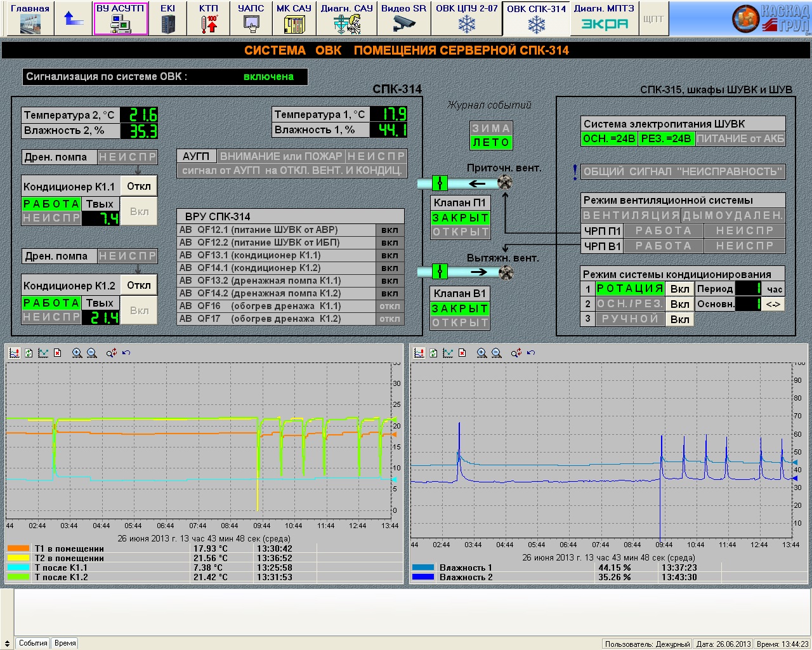Enable ОСН./РЕЗ. mode with Вкл button
812x650 pixels.
click(x=679, y=304)
